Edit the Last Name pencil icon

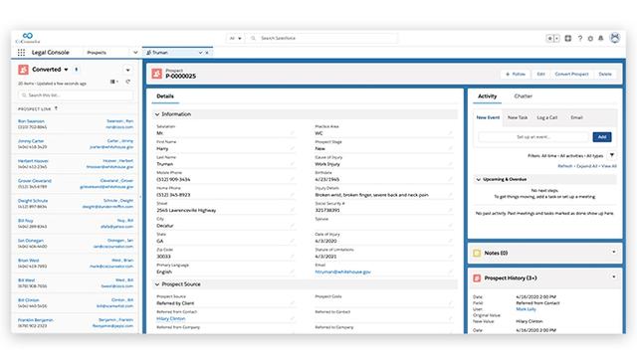292,163
